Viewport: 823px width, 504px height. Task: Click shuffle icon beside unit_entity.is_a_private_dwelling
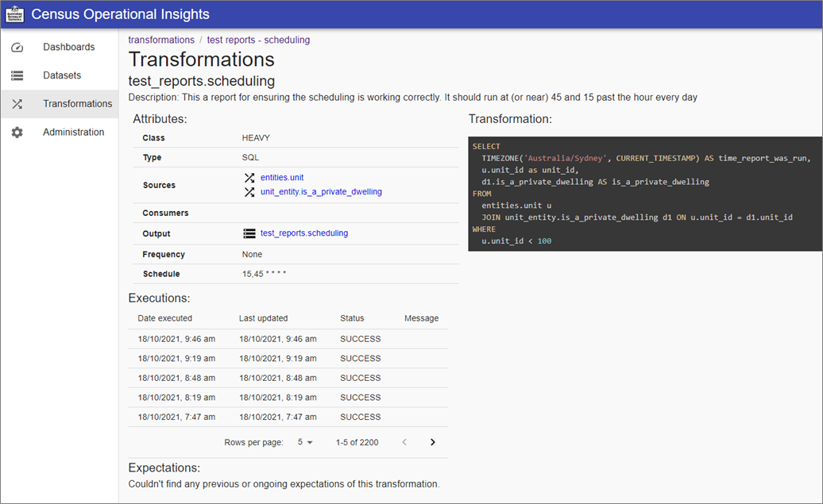[249, 192]
